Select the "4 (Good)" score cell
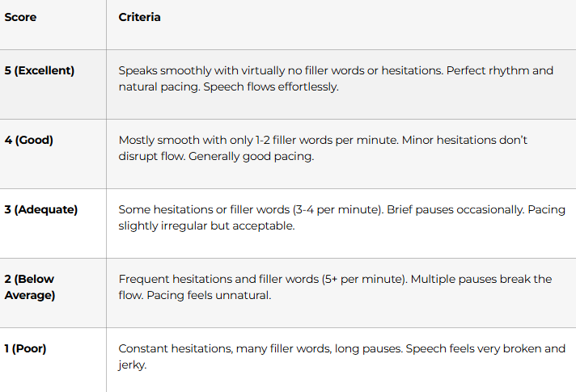Viewport: 576px width, 392px height. [x=29, y=140]
